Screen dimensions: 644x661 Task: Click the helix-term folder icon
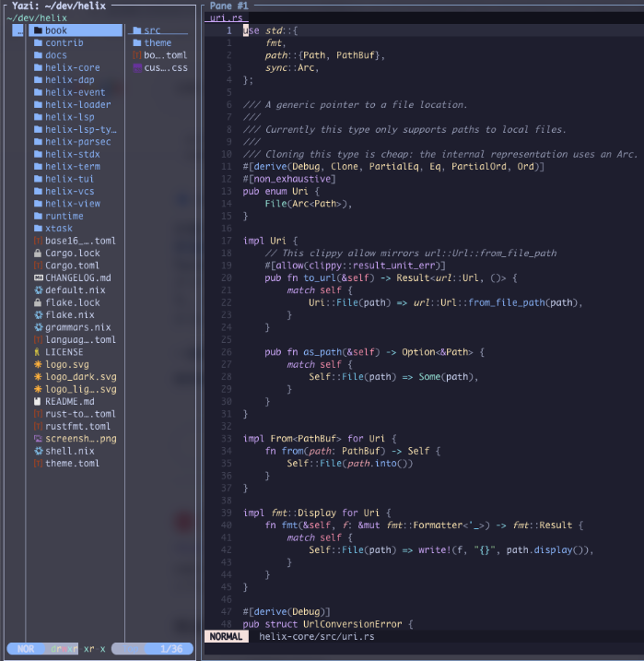coord(38,167)
